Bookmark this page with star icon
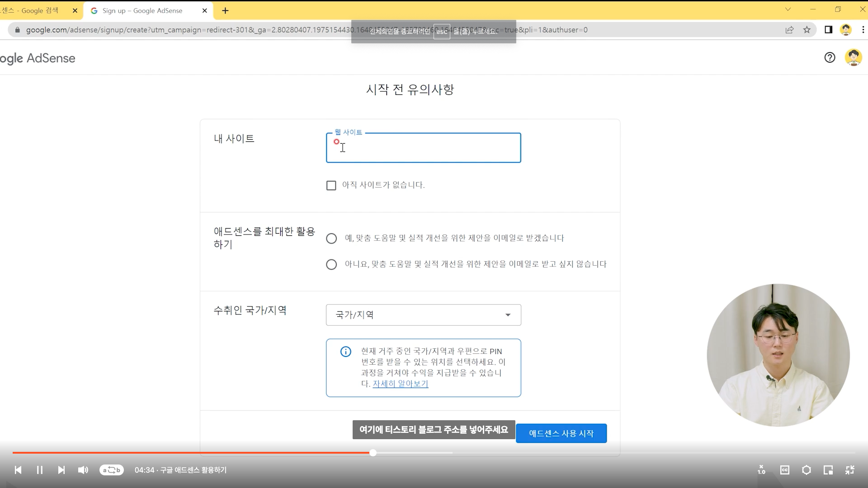This screenshot has height=488, width=868. coord(807,30)
